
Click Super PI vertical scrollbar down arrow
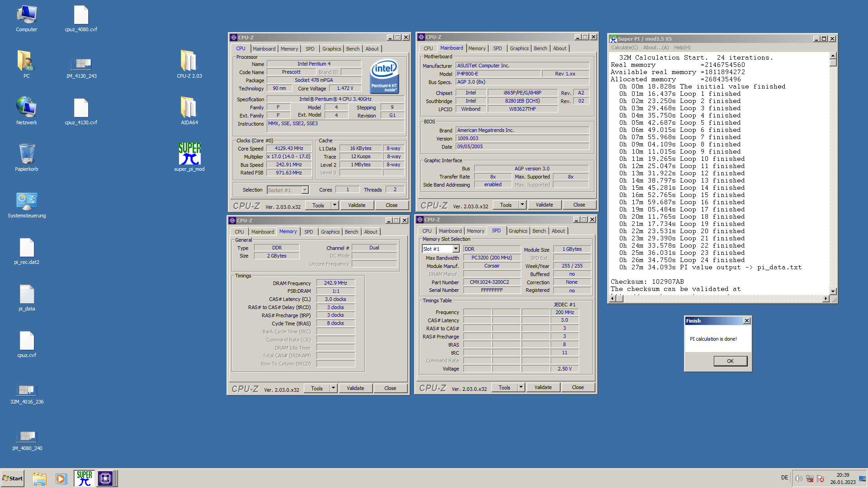[833, 291]
